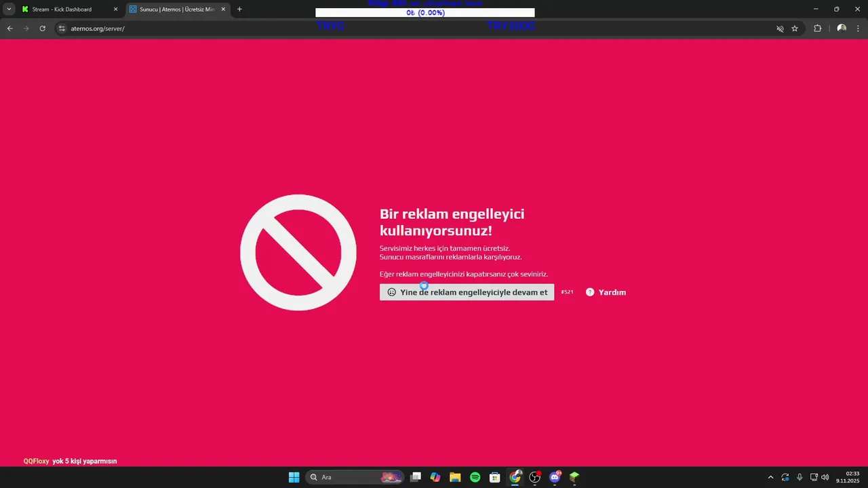868x488 pixels.
Task: Open the Chrome profile avatar
Action: point(842,28)
